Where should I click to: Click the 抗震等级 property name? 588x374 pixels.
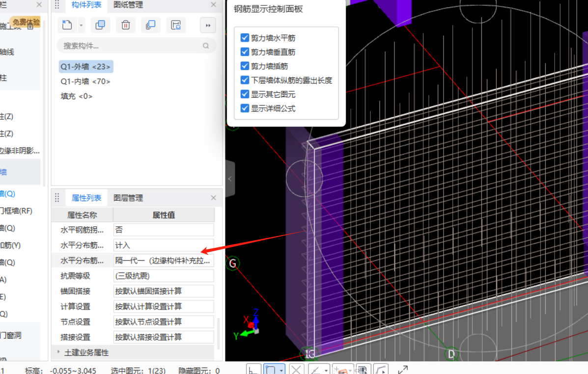(x=75, y=276)
